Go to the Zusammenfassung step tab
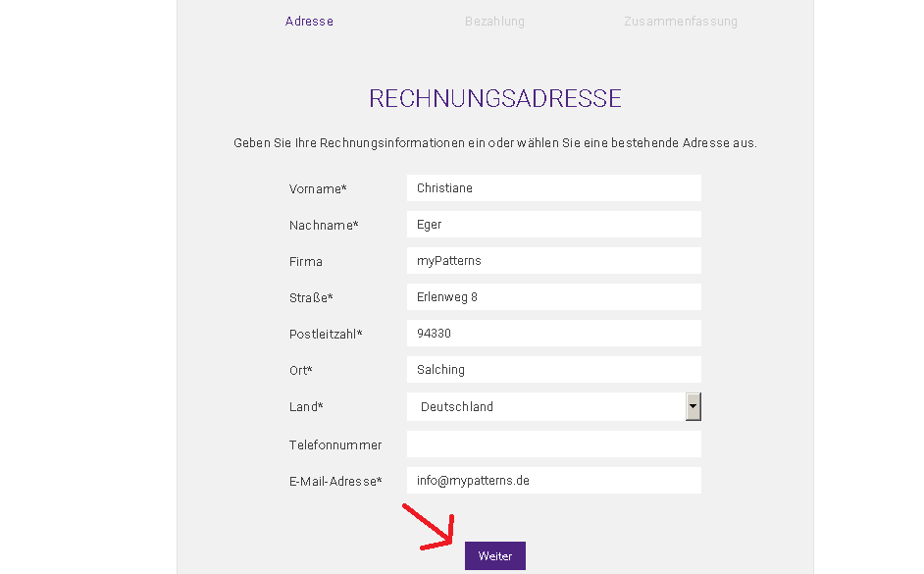The image size is (924, 574). [680, 22]
